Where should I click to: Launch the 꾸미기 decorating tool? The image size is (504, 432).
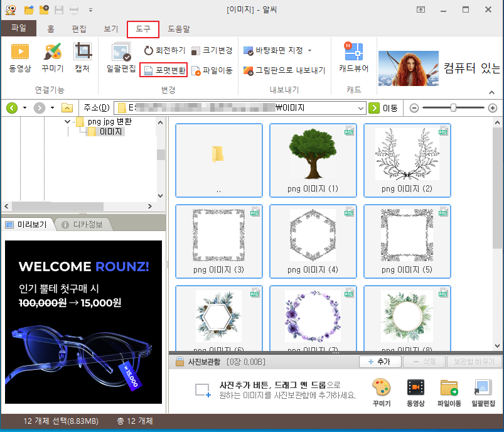coord(51,59)
